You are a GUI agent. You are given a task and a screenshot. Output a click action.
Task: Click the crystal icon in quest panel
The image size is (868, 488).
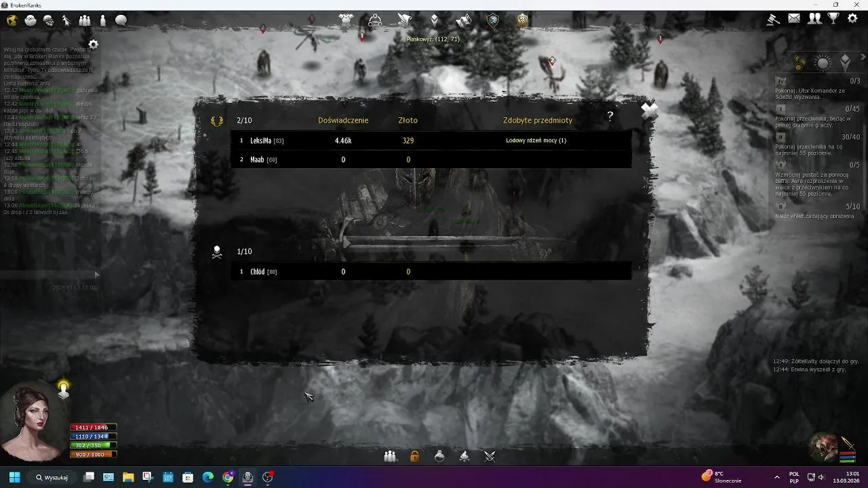(x=846, y=64)
